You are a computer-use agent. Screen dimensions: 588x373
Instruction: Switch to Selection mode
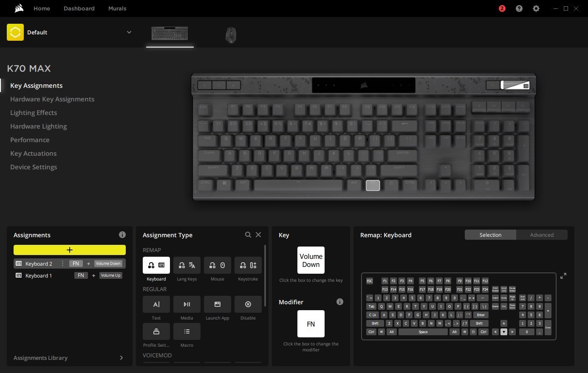click(490, 235)
